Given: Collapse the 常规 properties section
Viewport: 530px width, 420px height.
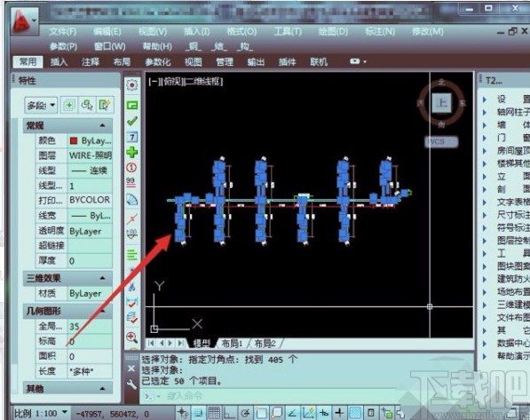Looking at the screenshot, I should (102, 125).
